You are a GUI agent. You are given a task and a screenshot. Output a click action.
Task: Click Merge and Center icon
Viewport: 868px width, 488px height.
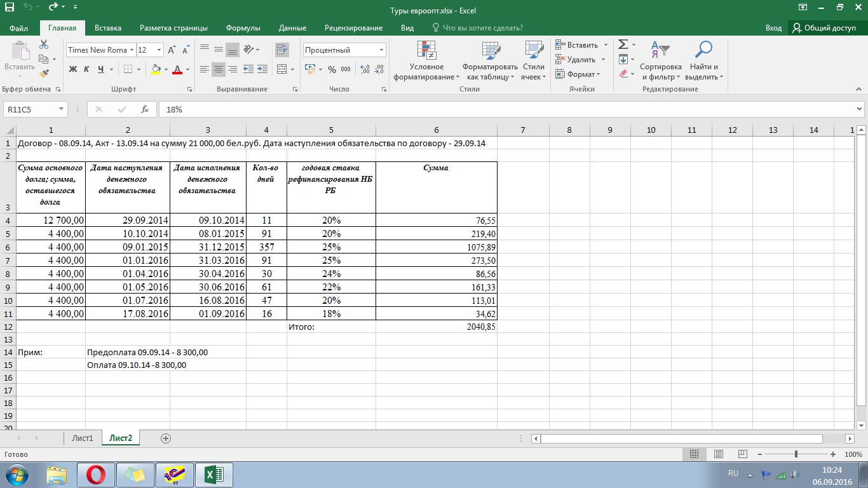click(281, 69)
